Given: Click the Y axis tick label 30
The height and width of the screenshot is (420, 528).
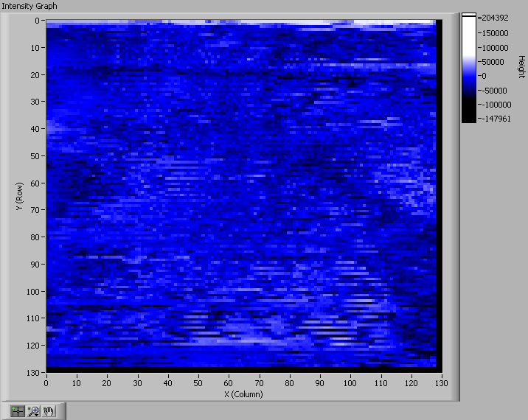Looking at the screenshot, I should tap(35, 101).
